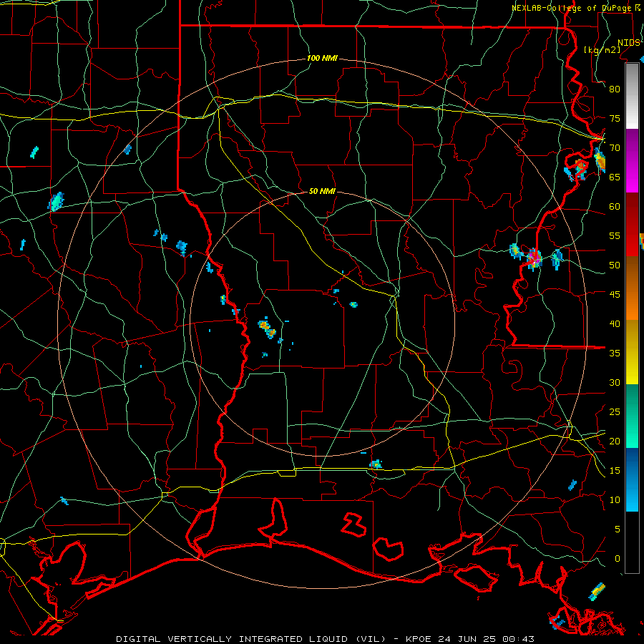The width and height of the screenshot is (644, 644).
Task: Click the 70 value on the scale
Action: point(615,148)
